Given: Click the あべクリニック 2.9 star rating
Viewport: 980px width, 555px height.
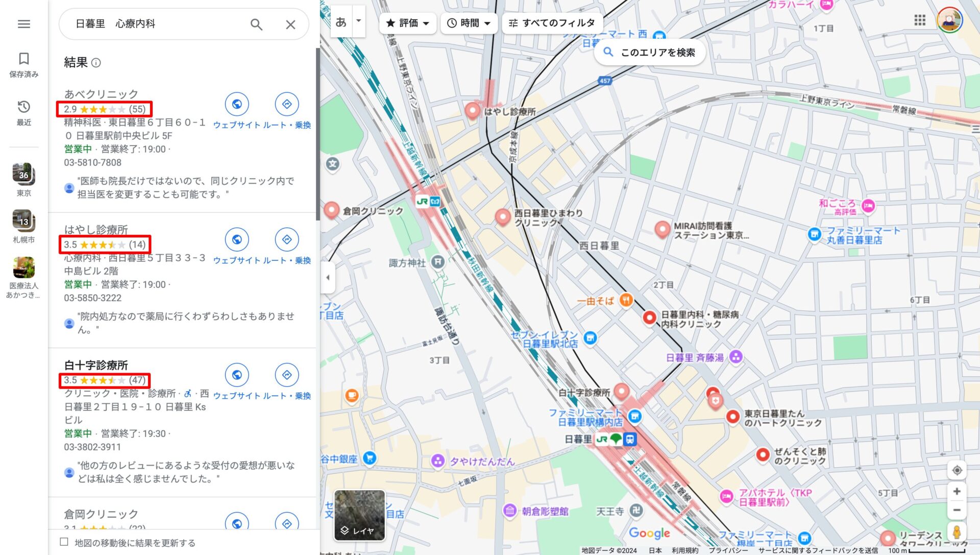Looking at the screenshot, I should (x=105, y=109).
